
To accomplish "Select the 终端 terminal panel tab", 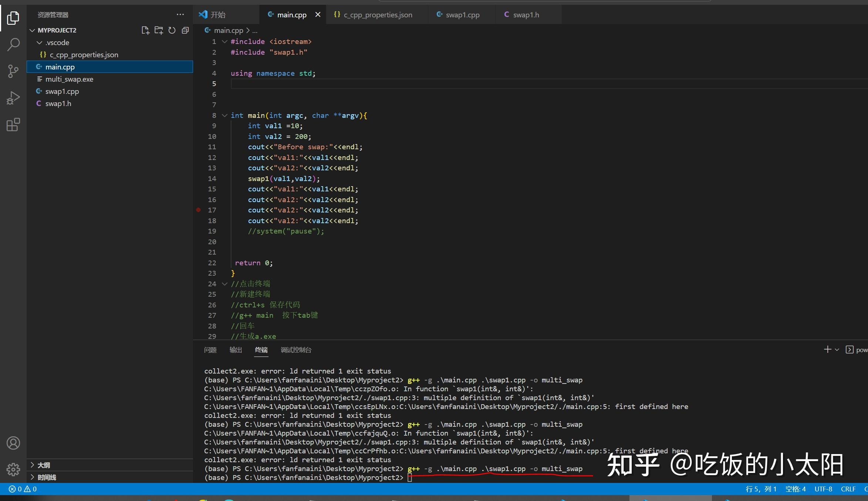I will pyautogui.click(x=261, y=350).
